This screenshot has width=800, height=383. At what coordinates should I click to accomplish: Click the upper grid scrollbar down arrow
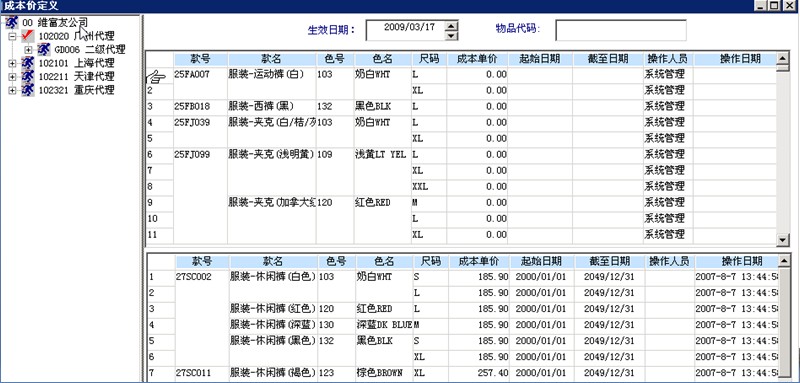pyautogui.click(x=782, y=239)
